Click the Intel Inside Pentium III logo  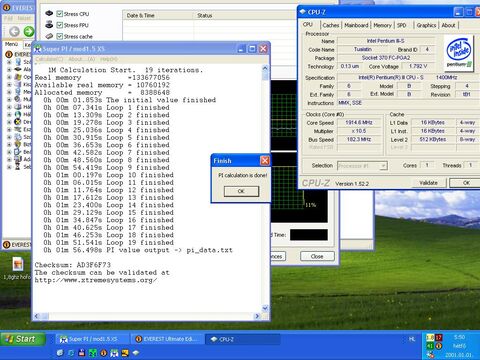click(x=459, y=53)
